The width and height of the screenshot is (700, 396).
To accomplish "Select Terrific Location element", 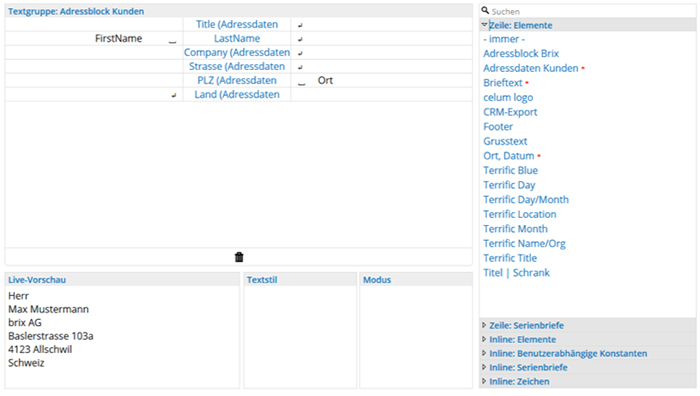I will coord(520,214).
